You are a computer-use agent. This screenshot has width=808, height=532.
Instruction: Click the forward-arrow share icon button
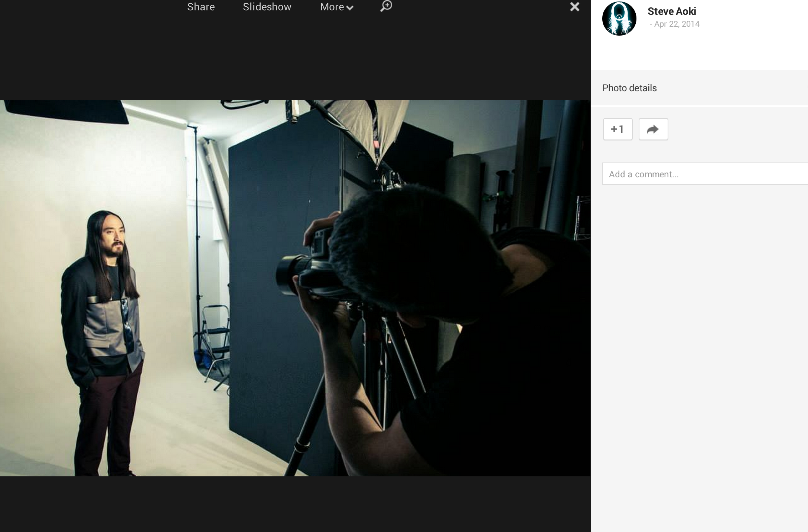click(x=653, y=129)
